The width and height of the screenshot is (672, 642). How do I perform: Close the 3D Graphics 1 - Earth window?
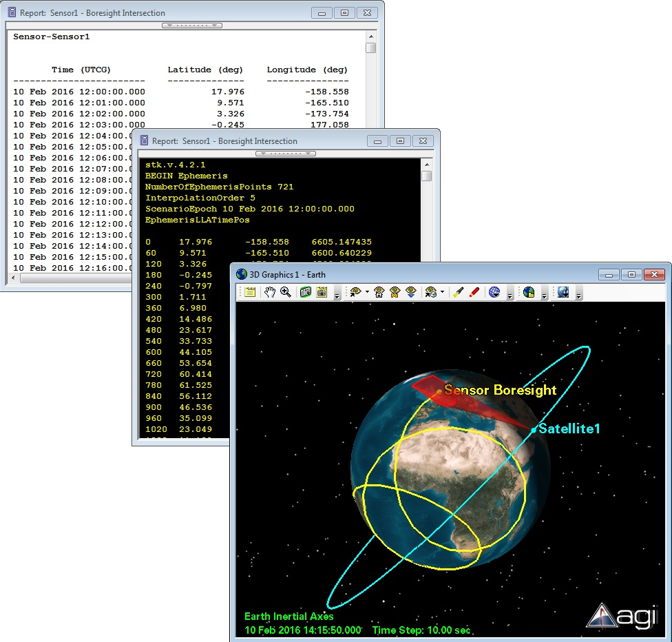coord(654,274)
